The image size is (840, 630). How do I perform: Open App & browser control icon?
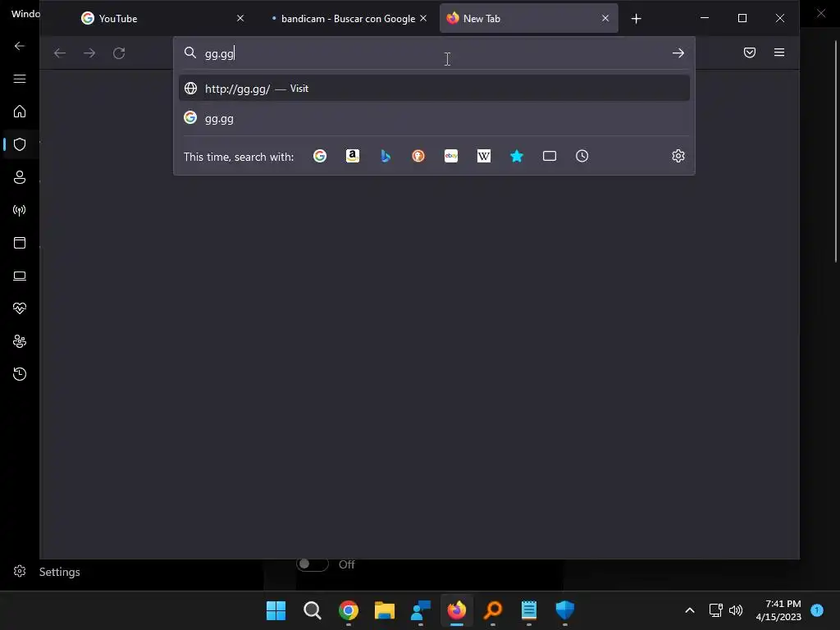pos(20,243)
